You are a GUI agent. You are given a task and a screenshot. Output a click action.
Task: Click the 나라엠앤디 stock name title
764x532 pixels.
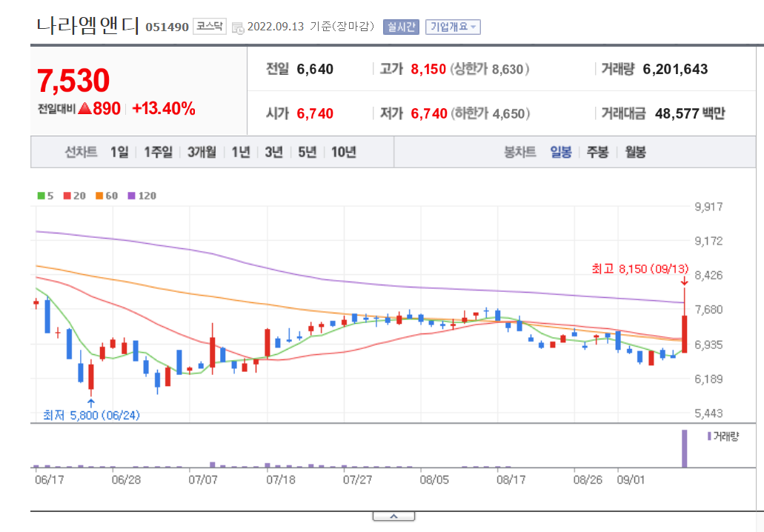tap(87, 25)
